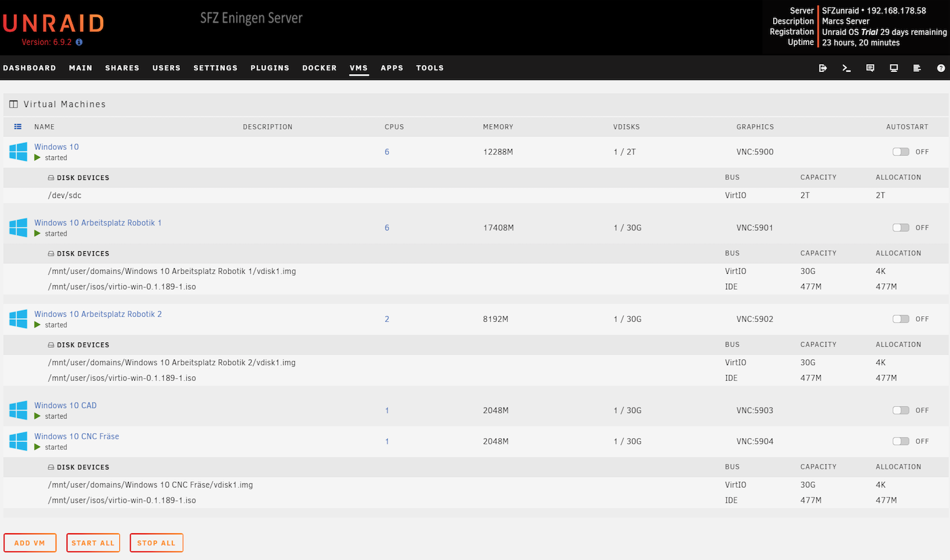Screen dimensions: 950x560
Task: Open the local display console monitor icon
Action: pyautogui.click(x=894, y=68)
